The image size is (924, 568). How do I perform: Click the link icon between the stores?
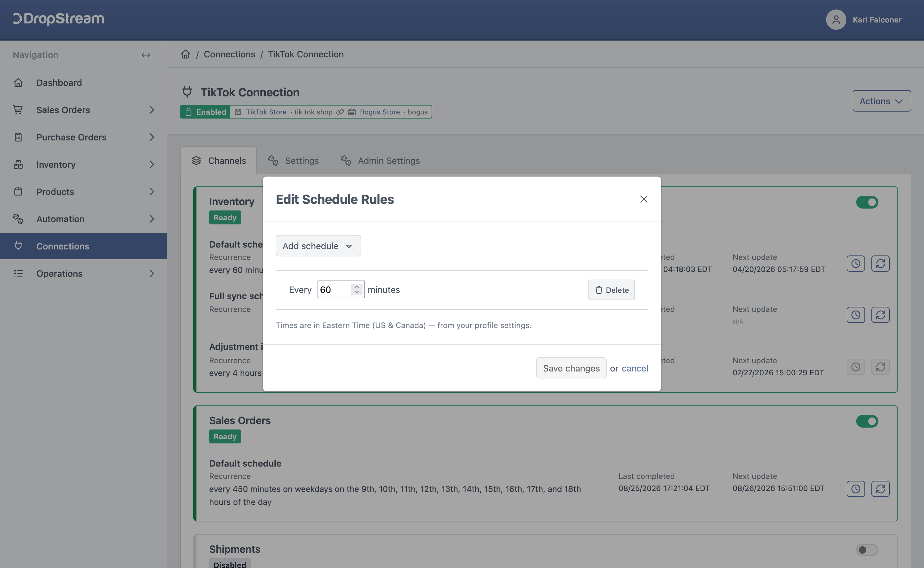click(x=340, y=112)
